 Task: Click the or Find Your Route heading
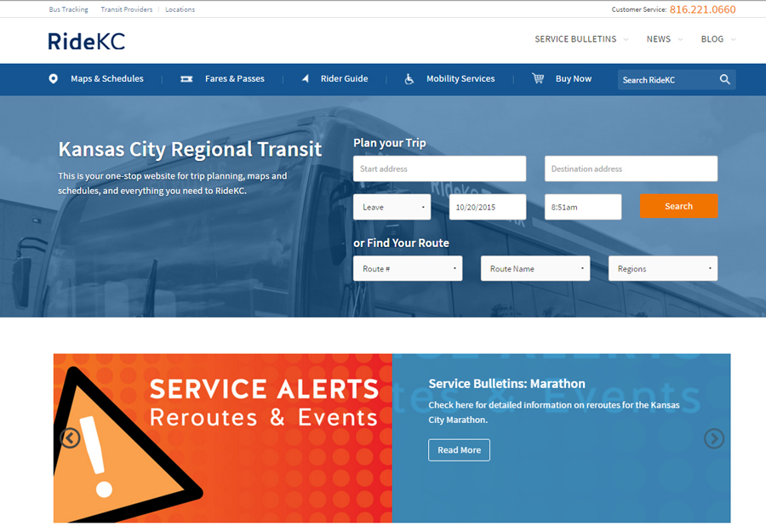tap(401, 243)
